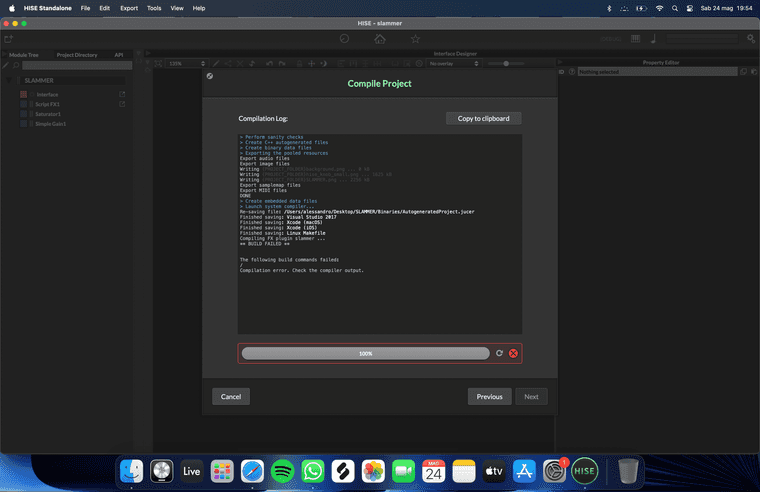
Task: Click the star icon in HISE toolbar
Action: tap(415, 39)
